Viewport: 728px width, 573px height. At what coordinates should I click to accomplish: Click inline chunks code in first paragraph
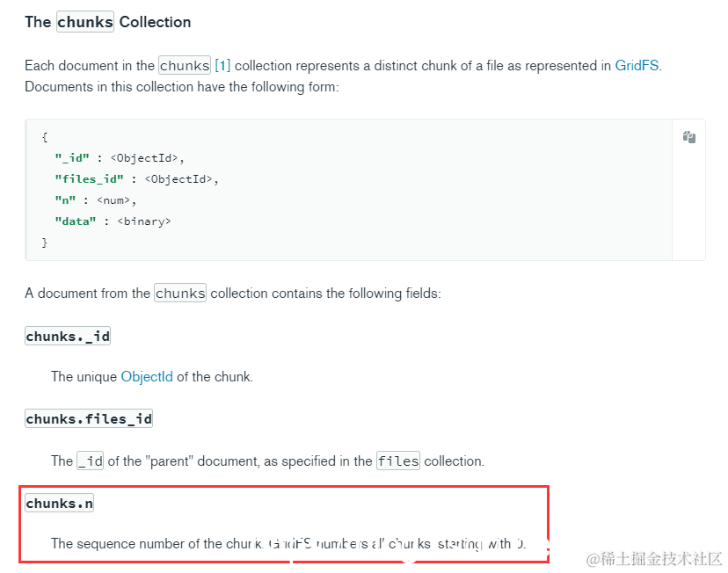185,65
